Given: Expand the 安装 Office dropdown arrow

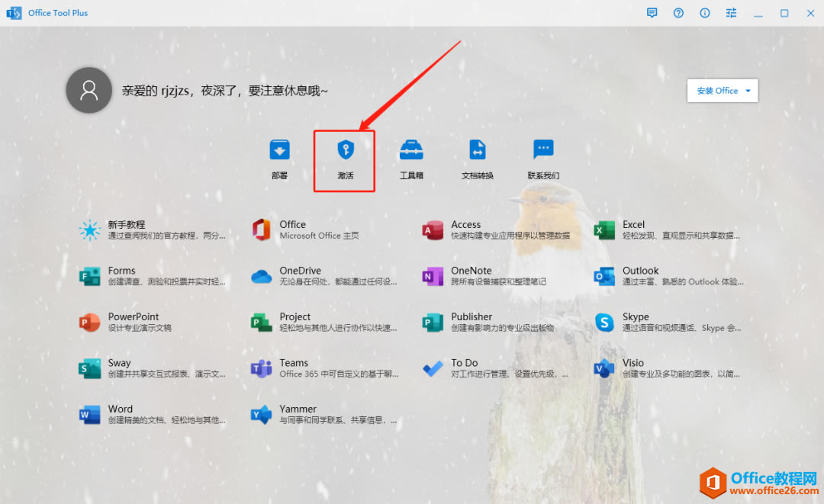Looking at the screenshot, I should point(748,91).
